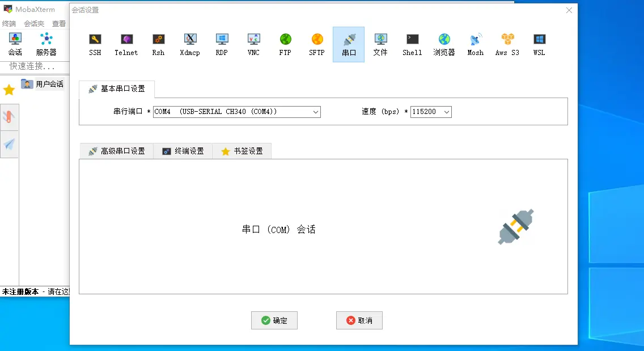Screen dimensions: 644x351
Task: Confirm settings with the 确定 button
Action: click(274, 320)
